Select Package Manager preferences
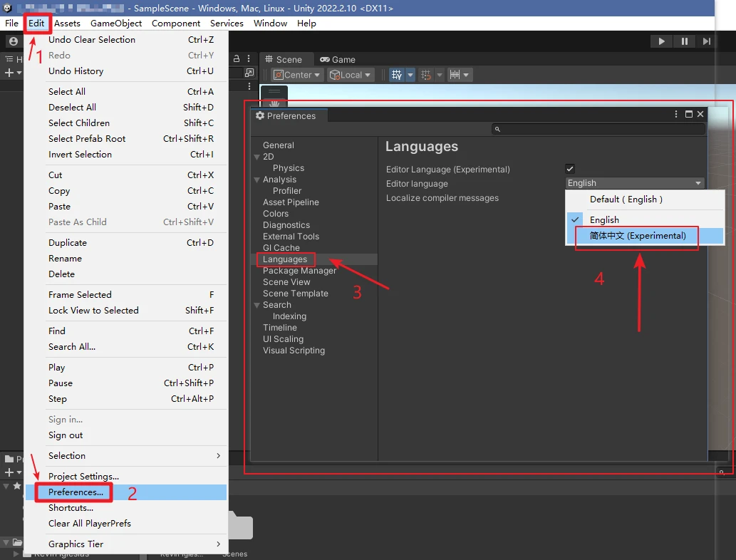Viewport: 736px width, 560px height. (x=299, y=270)
